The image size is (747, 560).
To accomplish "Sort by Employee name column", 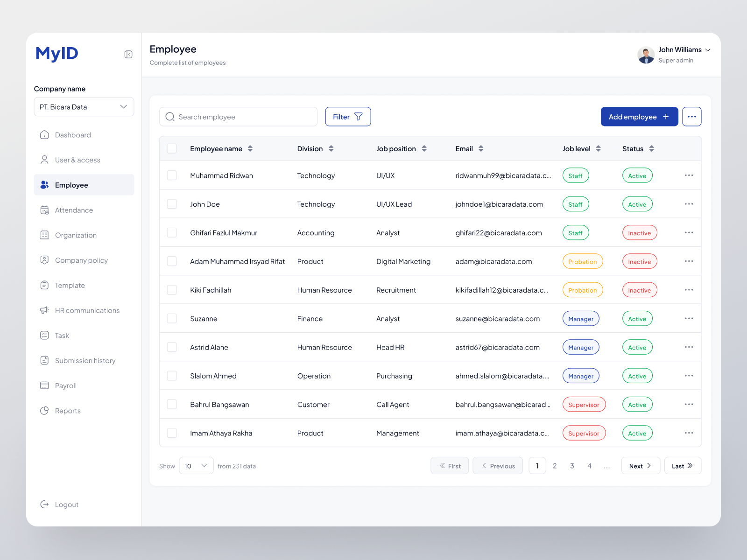I will coord(250,148).
